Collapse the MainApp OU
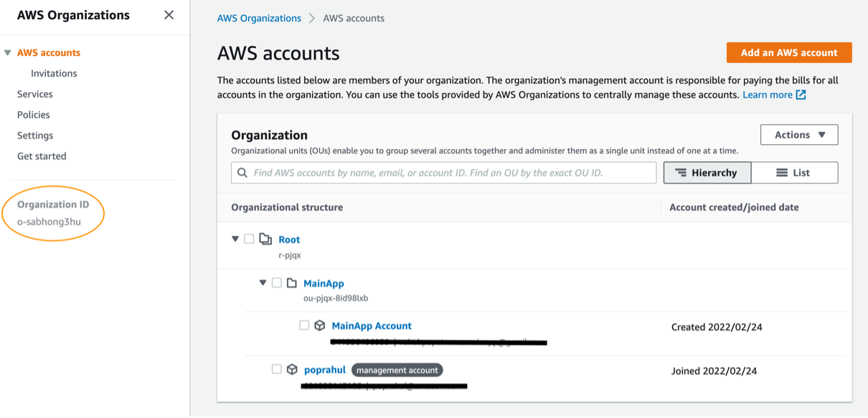 pos(263,282)
